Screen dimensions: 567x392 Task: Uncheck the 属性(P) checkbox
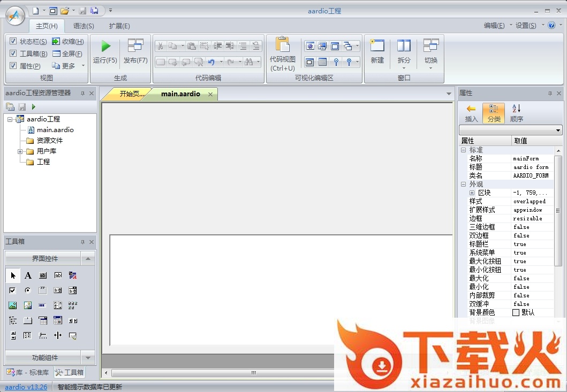coord(13,66)
